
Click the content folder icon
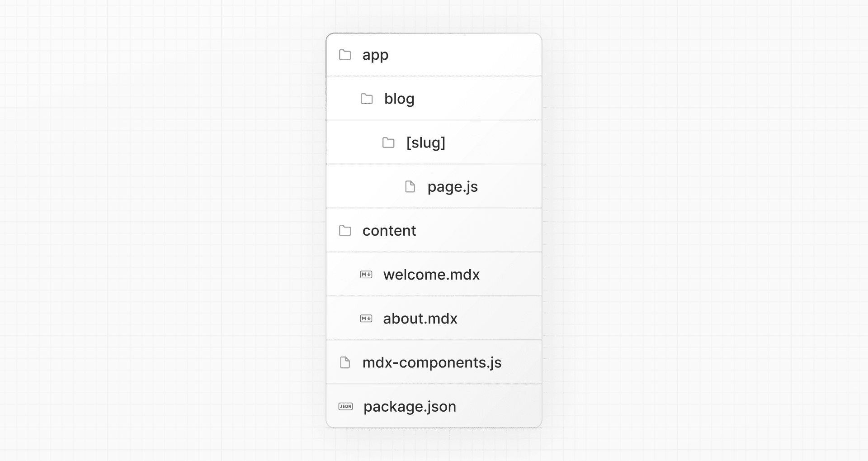(x=345, y=231)
